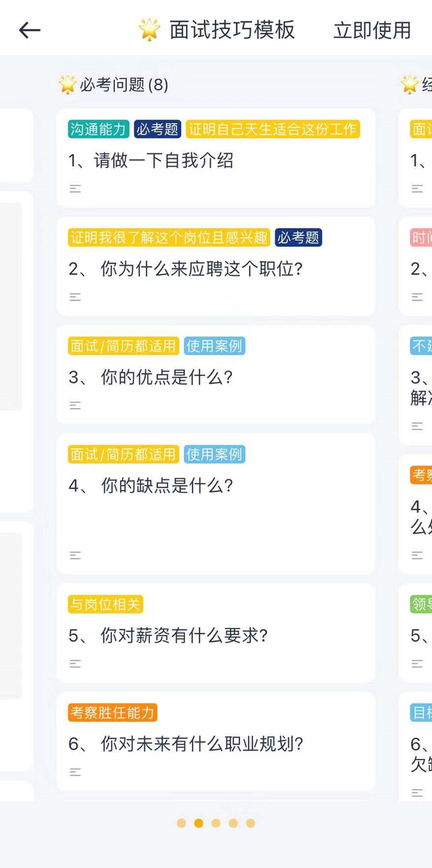Expand the answer for 你为什么来应聘这个职位
Image resolution: width=432 pixels, height=868 pixels.
click(x=75, y=297)
